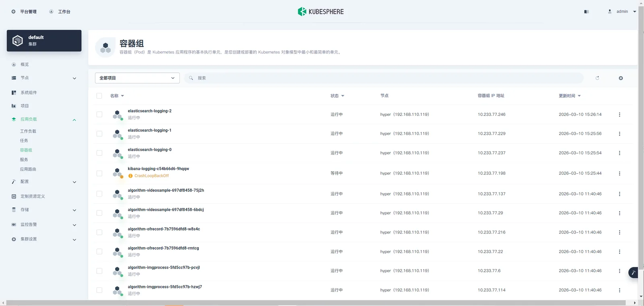Open 定制资源定义 CRDs

point(33,196)
